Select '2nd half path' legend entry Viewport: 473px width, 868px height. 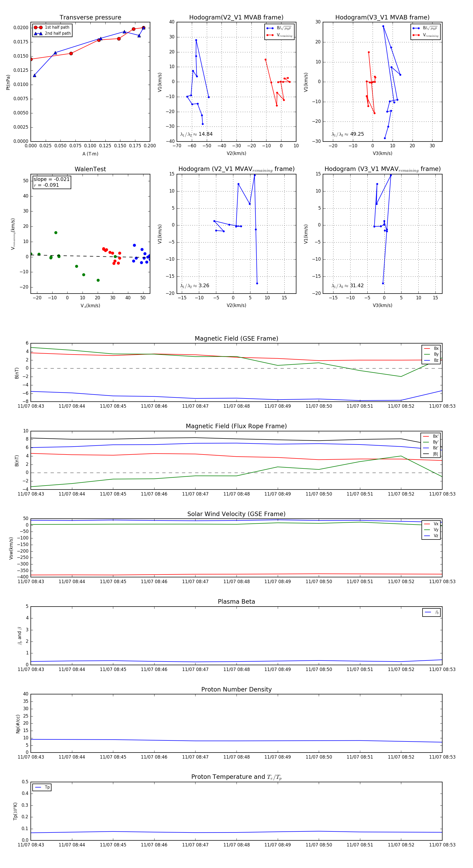point(52,33)
